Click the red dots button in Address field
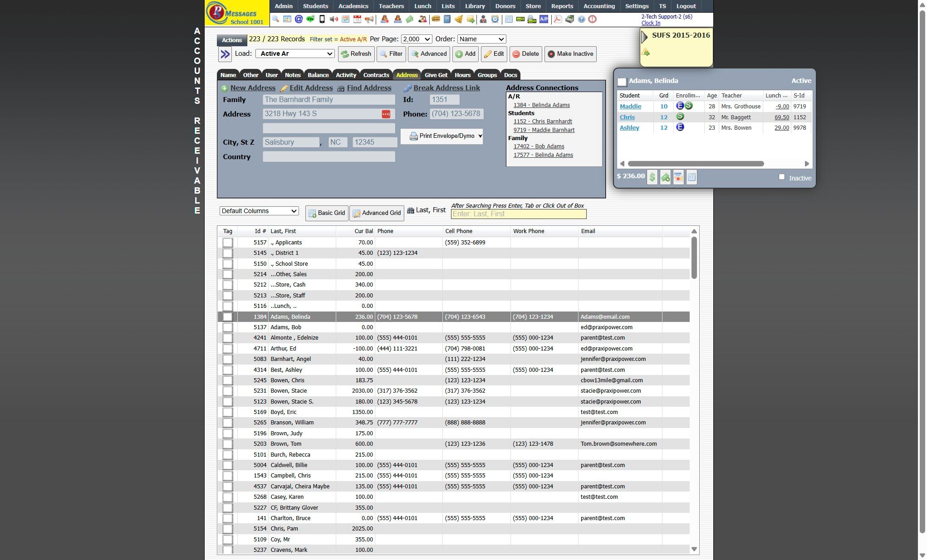Screen dimensions: 927x560 point(386,114)
